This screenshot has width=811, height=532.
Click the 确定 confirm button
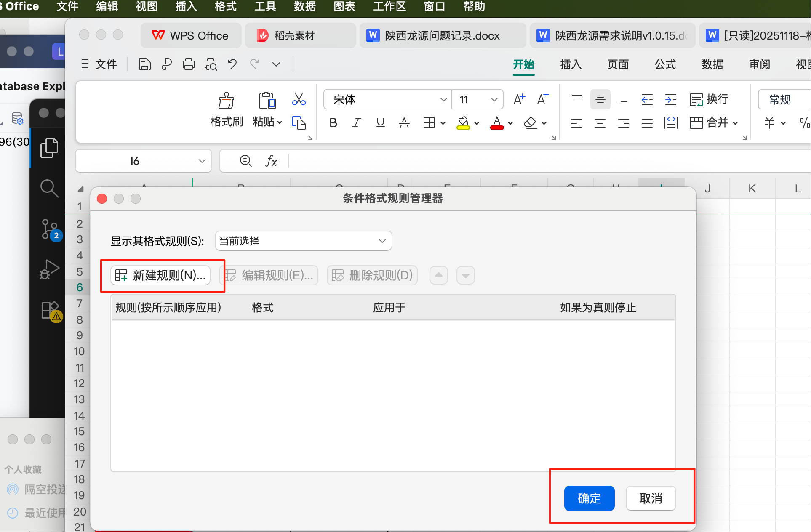589,498
